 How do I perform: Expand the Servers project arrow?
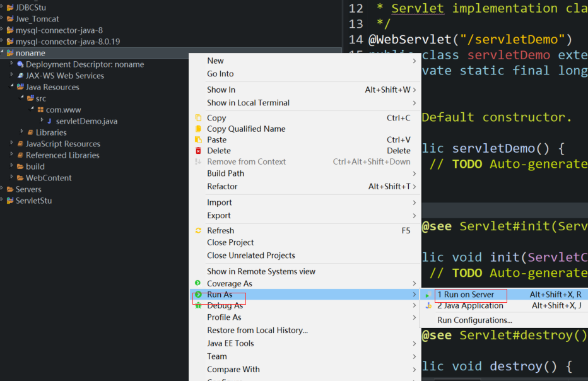[x=3, y=189]
